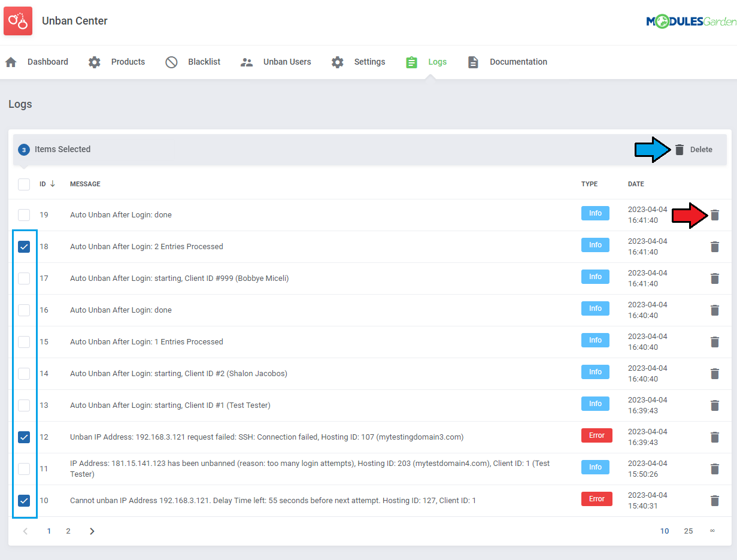Delete log entry 19 with trash icon
This screenshot has height=560, width=737.
[x=715, y=215]
